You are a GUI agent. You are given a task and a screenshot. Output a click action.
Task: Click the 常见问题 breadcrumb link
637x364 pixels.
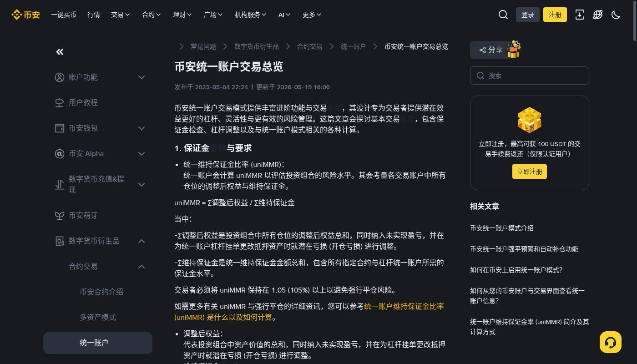(x=203, y=46)
